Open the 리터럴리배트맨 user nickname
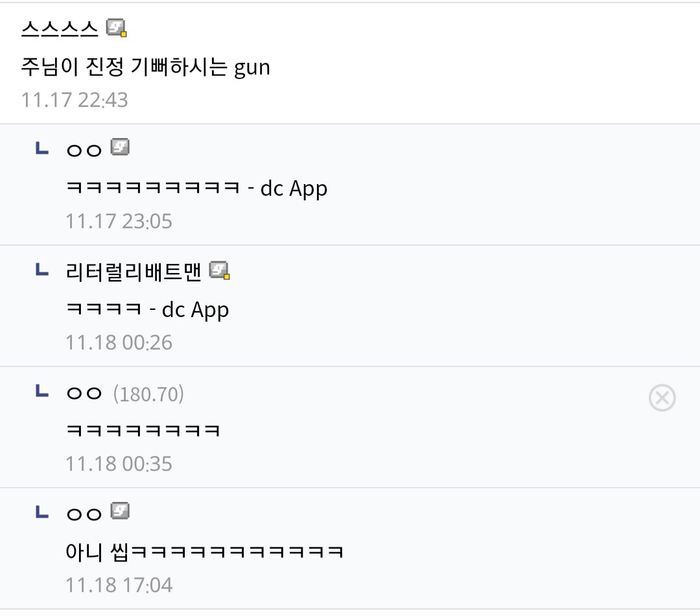Viewport: 700px width, 616px height. [135, 271]
